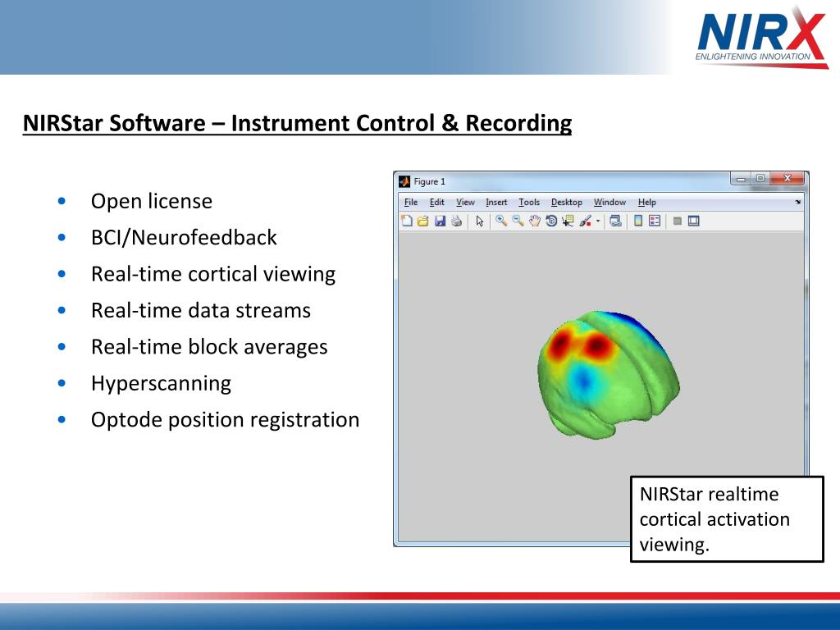
Task: Insert Legend using toolbar icon
Action: click(655, 221)
